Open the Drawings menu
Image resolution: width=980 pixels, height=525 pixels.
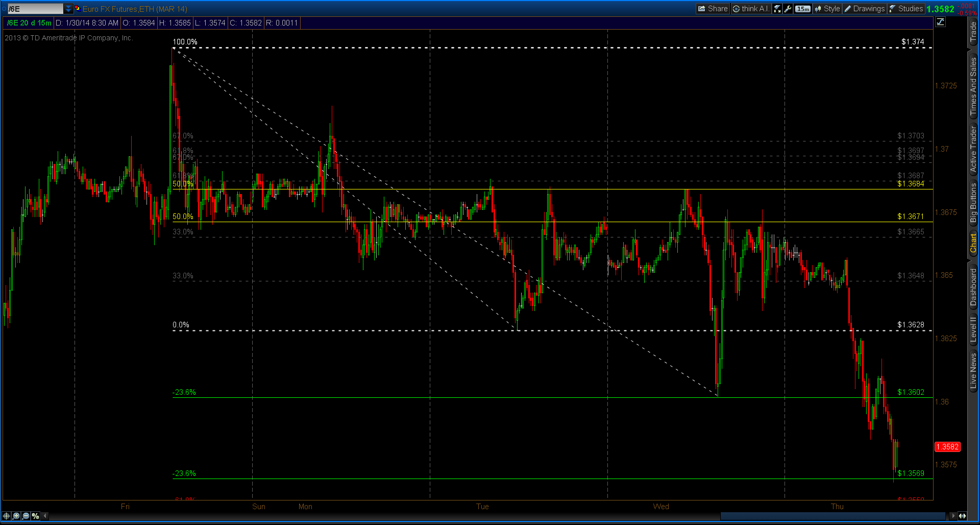(864, 9)
